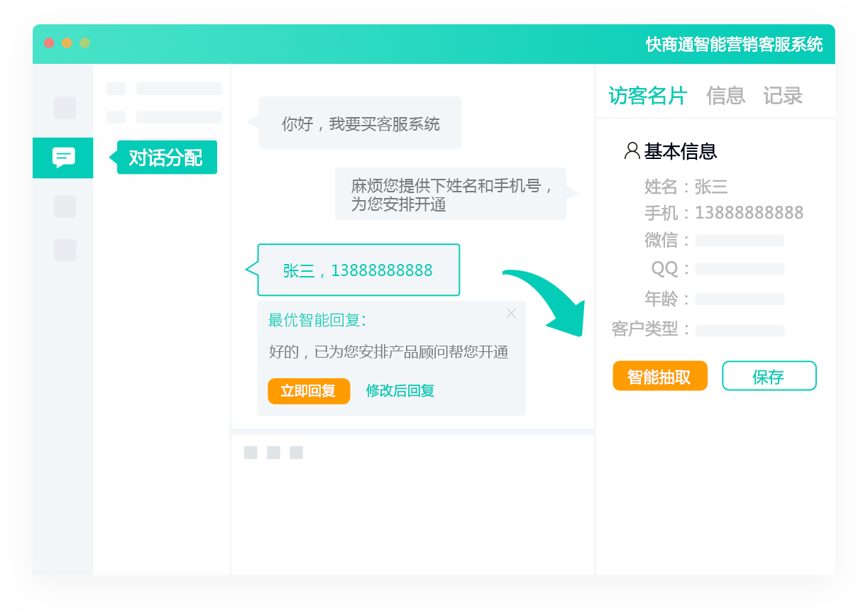Click the first gray sidebar placeholder icon
868x616 pixels.
coord(65,108)
